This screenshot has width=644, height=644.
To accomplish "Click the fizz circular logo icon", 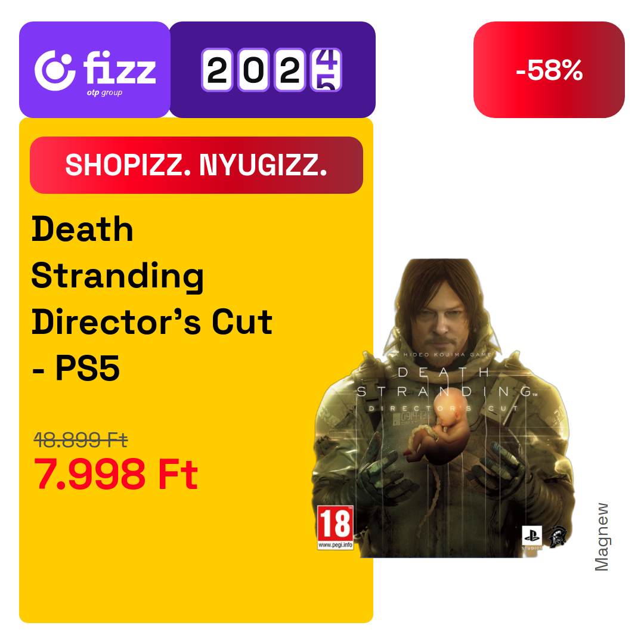I will [x=55, y=70].
